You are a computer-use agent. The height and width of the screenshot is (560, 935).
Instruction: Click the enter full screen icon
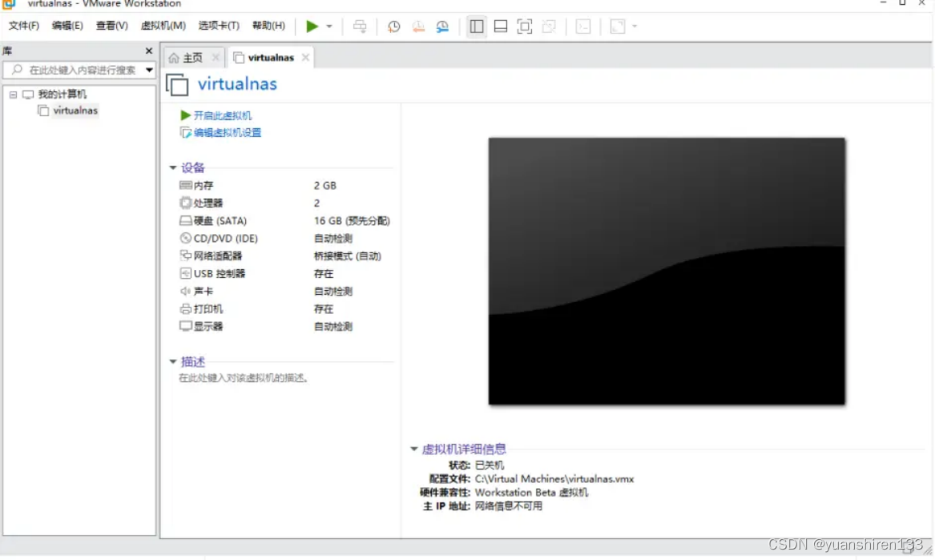pos(524,26)
